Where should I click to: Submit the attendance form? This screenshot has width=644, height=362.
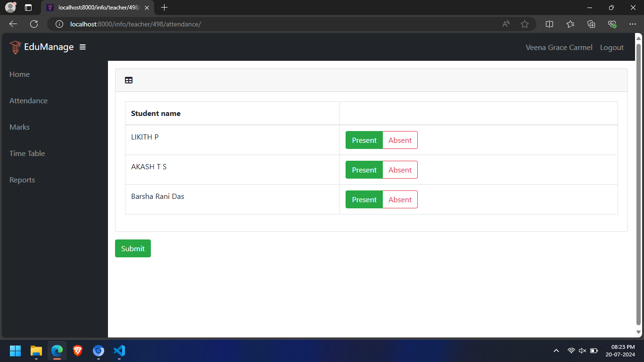tap(133, 248)
